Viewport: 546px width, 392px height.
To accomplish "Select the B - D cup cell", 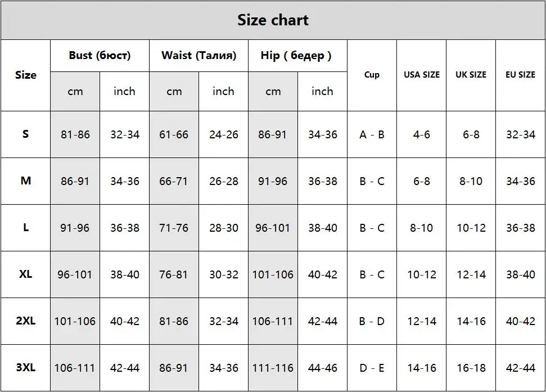I will 372,321.
